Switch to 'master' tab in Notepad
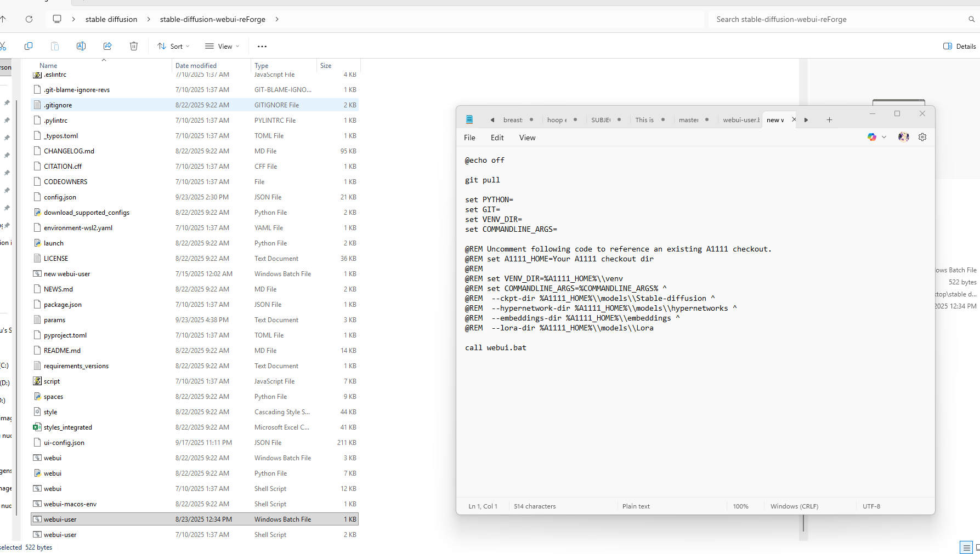 tap(688, 120)
